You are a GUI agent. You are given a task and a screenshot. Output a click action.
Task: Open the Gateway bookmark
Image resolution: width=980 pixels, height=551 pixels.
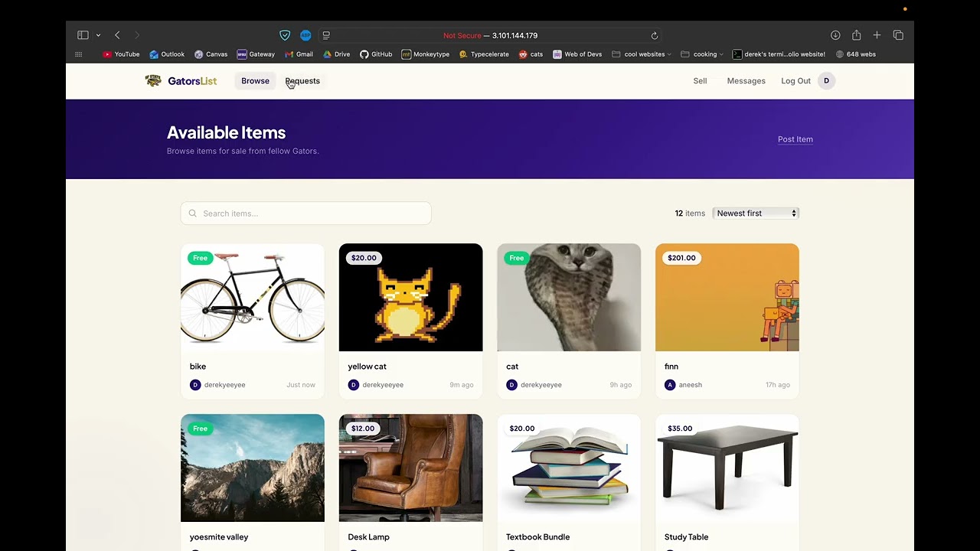pos(256,54)
